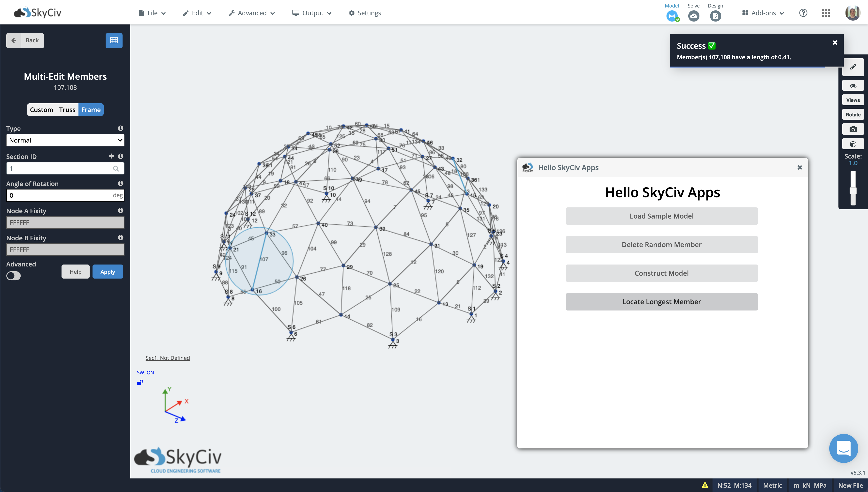Toggle the self-weight lock icon

[140, 383]
